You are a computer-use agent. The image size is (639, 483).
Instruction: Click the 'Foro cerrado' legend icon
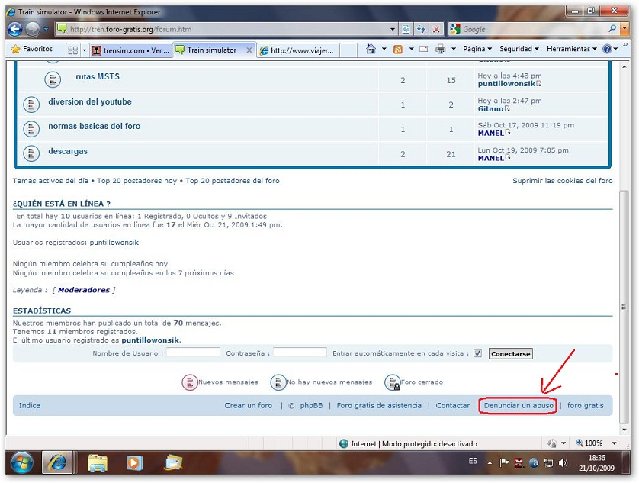tap(393, 382)
